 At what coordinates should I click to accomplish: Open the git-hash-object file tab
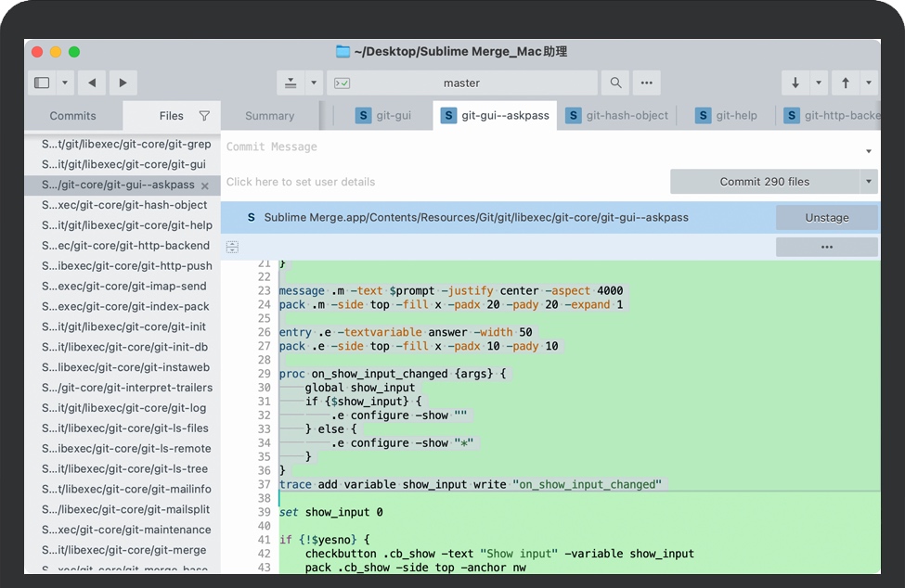point(617,116)
